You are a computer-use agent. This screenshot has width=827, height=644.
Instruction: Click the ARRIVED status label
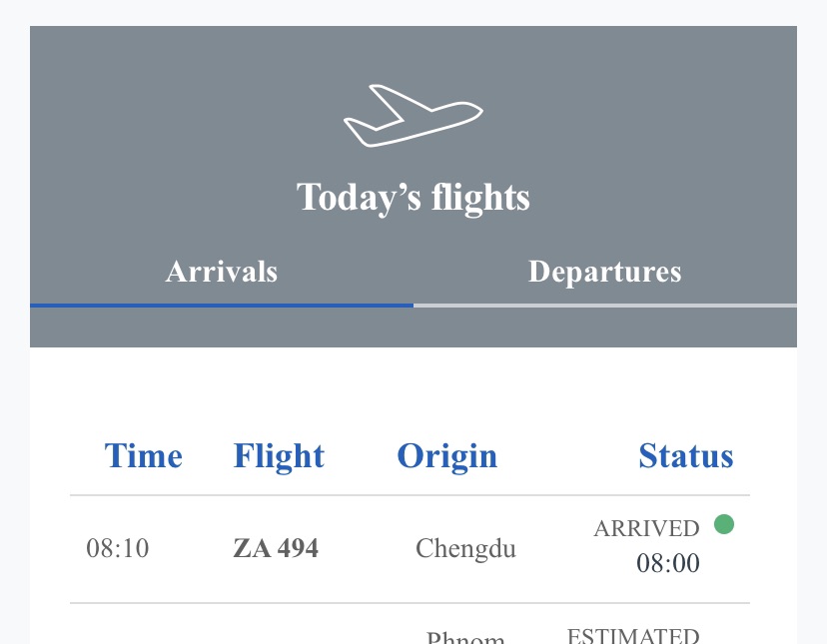click(646, 528)
